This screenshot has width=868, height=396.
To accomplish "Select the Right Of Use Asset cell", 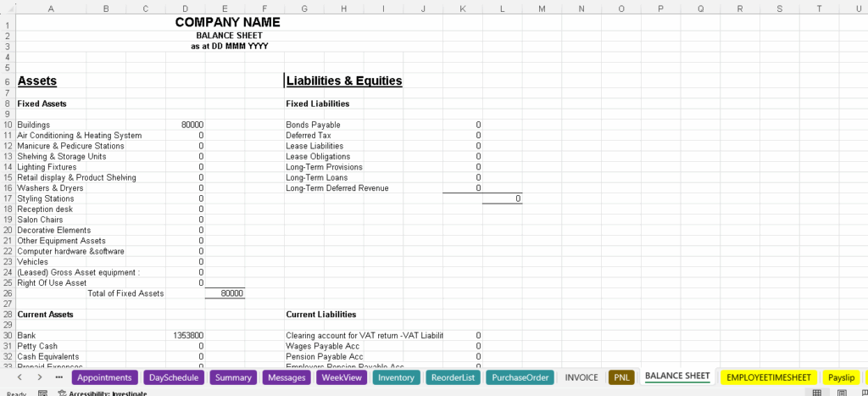I will 52,283.
